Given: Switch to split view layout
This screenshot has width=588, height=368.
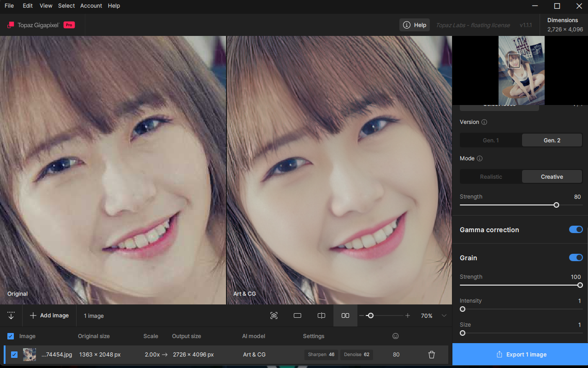Looking at the screenshot, I should pyautogui.click(x=321, y=315).
